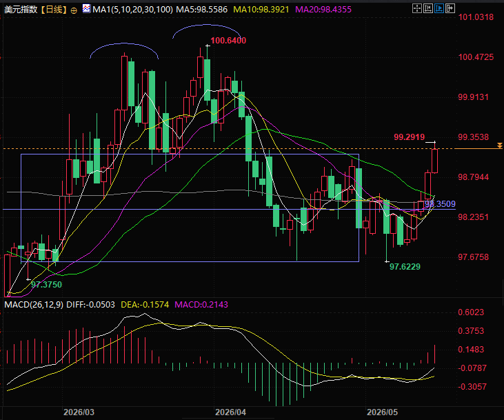Click the 0.3753 MACD axis value
This screenshot has width=504, height=420.
point(471,331)
